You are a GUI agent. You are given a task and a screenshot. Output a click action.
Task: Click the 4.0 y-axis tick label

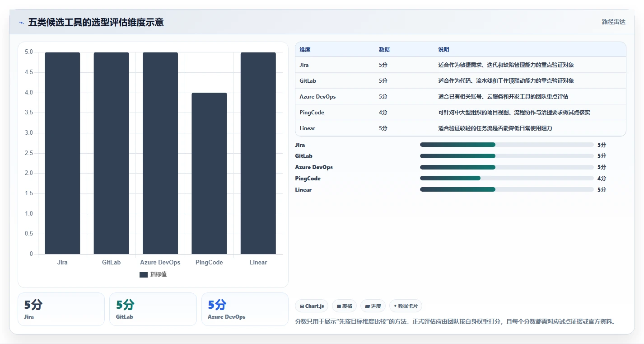[x=28, y=93]
